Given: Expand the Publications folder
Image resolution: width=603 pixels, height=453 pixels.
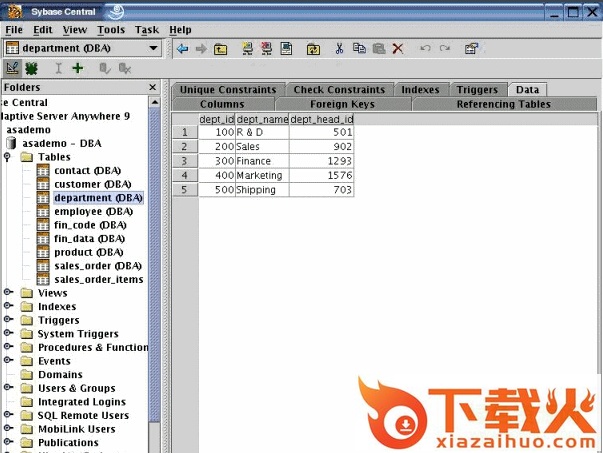Looking at the screenshot, I should (8, 442).
